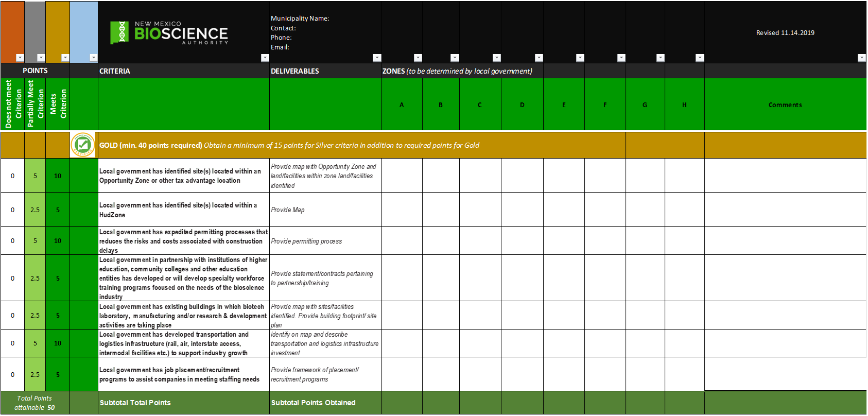Select the CRITERIA header cell
The image size is (868, 416).
pyautogui.click(x=184, y=71)
